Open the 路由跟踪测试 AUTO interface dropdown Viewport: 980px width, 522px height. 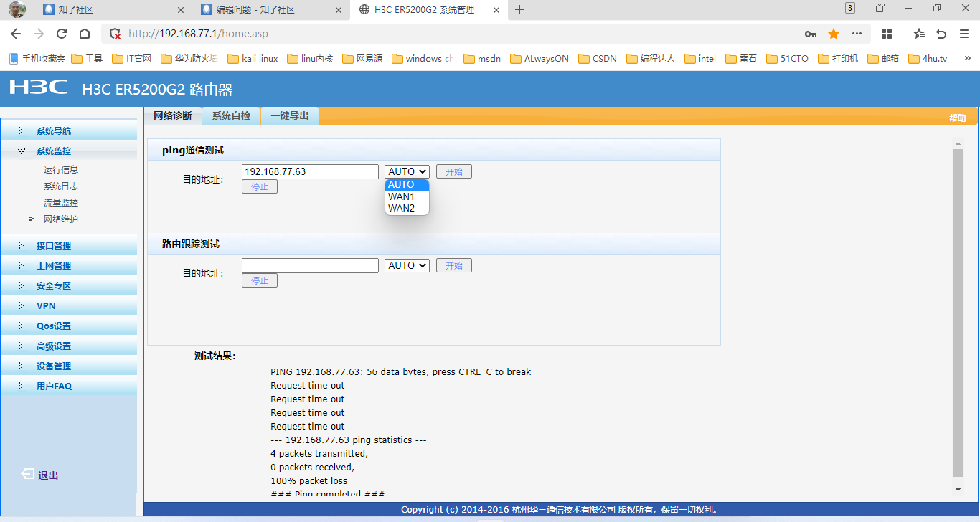coord(407,266)
